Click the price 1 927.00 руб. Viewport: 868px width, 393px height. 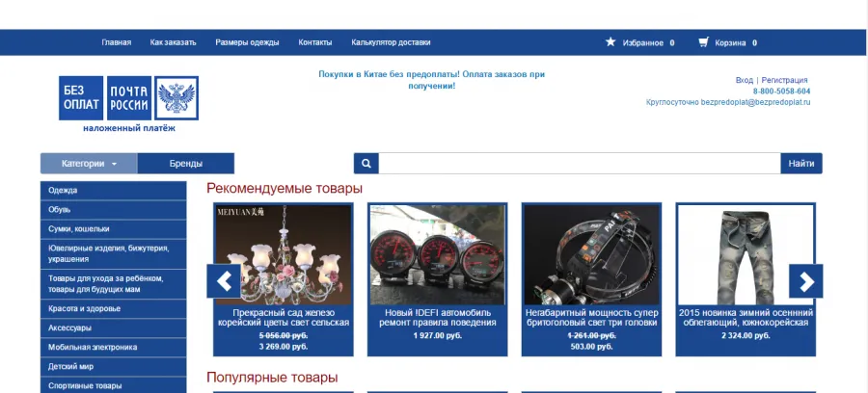pyautogui.click(x=437, y=335)
